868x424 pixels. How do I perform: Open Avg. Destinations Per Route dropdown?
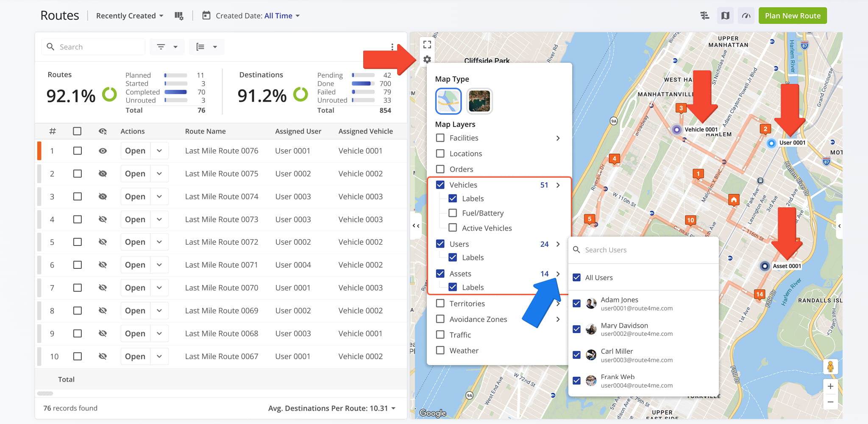(332, 408)
